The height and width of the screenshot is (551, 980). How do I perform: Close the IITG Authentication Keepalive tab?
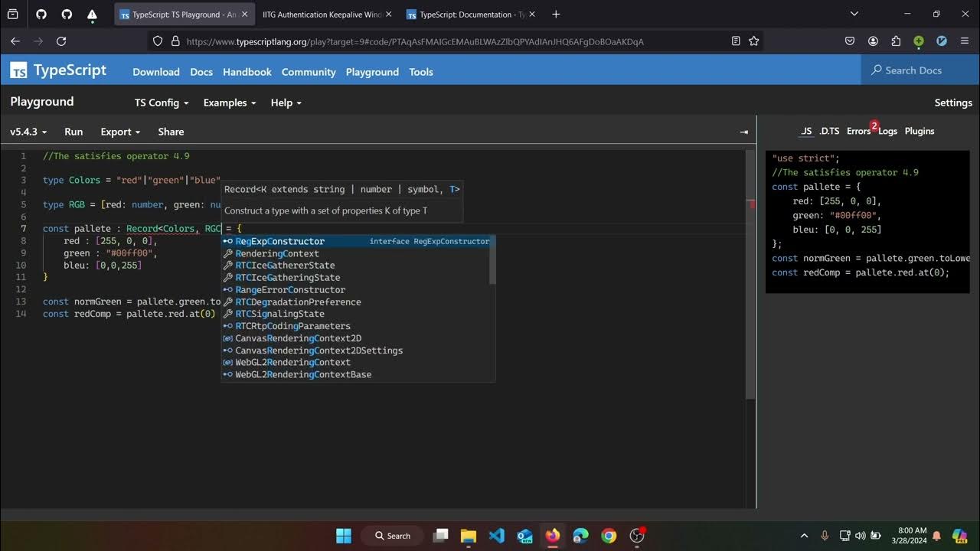(x=388, y=15)
